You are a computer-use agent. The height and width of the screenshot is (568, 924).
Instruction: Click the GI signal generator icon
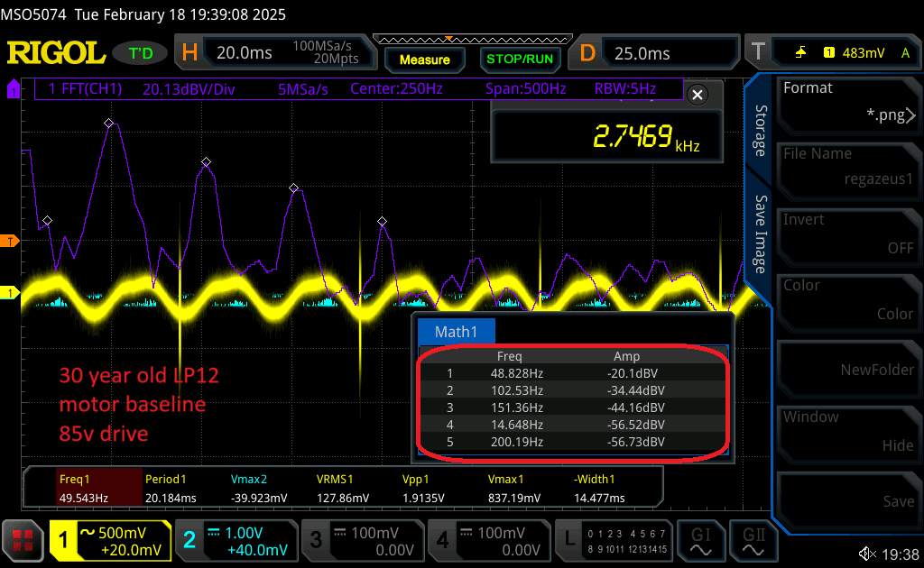(701, 540)
